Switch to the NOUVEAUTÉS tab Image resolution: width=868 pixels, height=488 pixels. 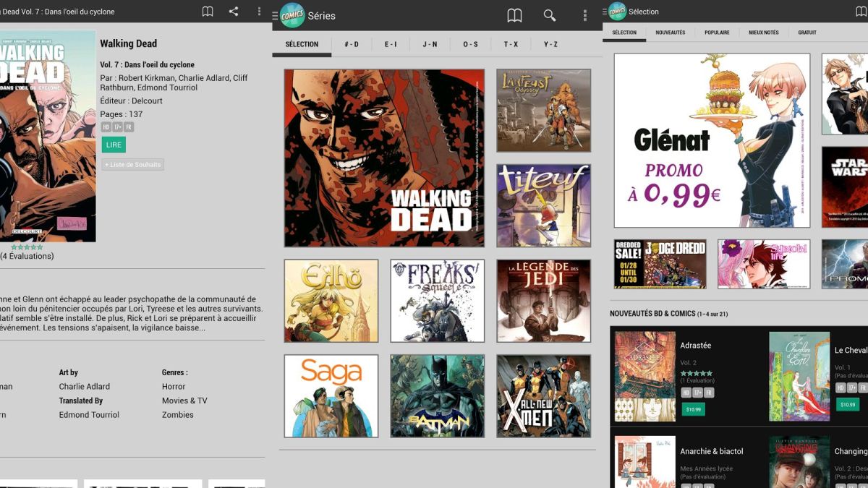click(670, 33)
